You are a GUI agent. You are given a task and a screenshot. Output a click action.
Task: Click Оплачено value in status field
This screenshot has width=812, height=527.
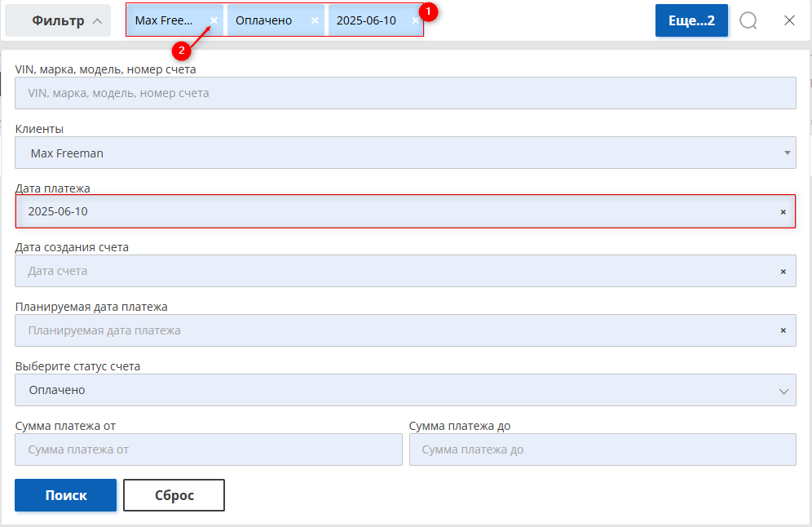click(x=57, y=390)
